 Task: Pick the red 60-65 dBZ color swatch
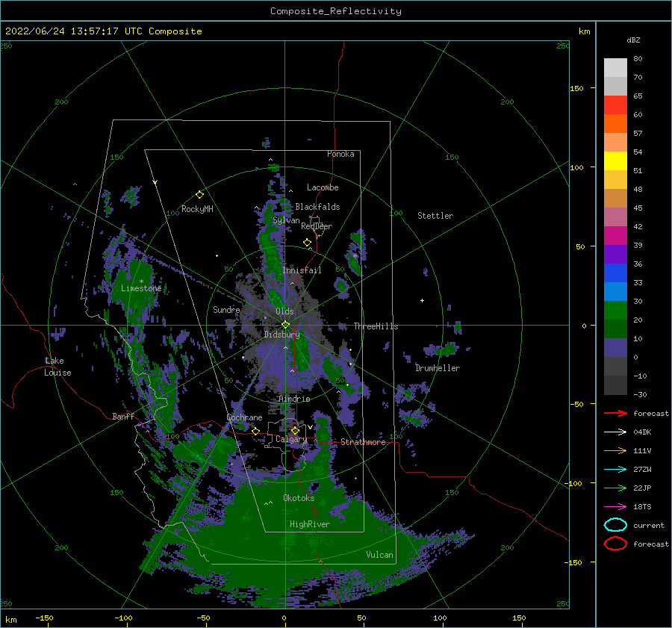click(615, 105)
